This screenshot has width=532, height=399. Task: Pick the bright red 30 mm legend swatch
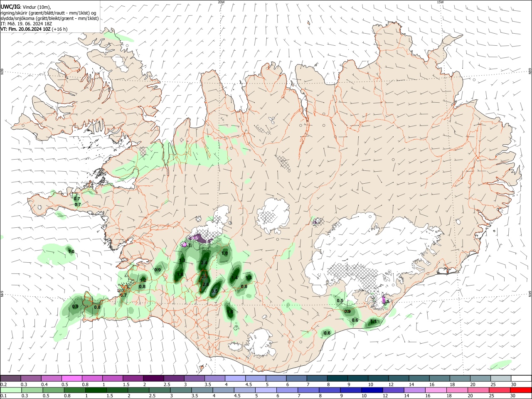[x=521, y=390]
